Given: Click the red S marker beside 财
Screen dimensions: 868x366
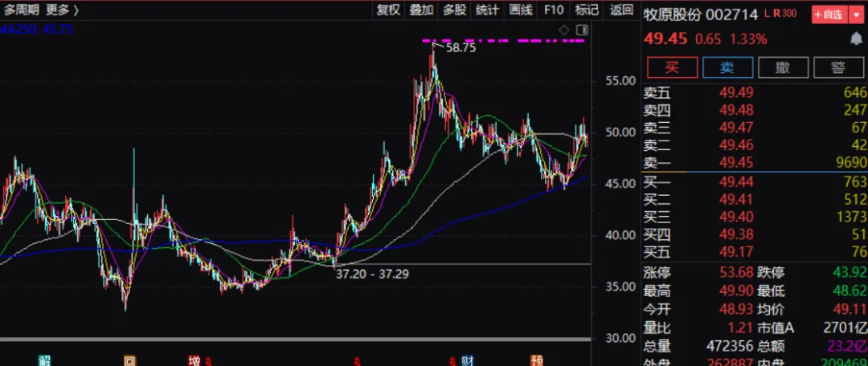Looking at the screenshot, I should coord(452,362).
